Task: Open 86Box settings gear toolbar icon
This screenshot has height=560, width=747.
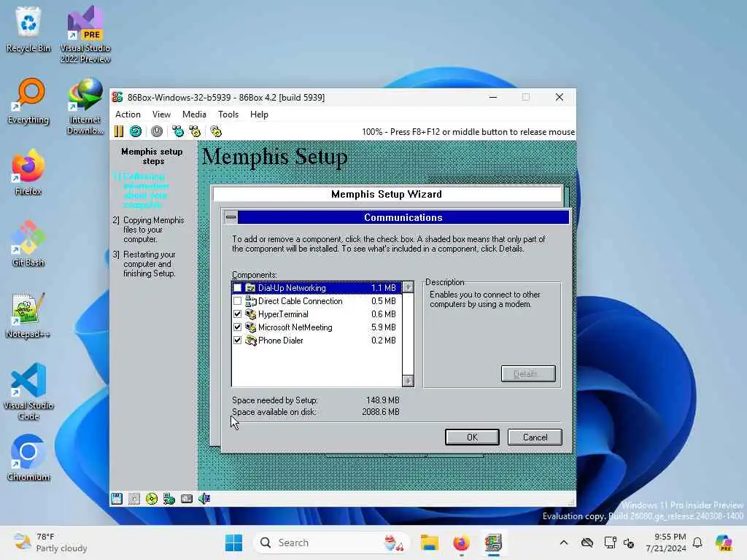Action: pos(216,131)
